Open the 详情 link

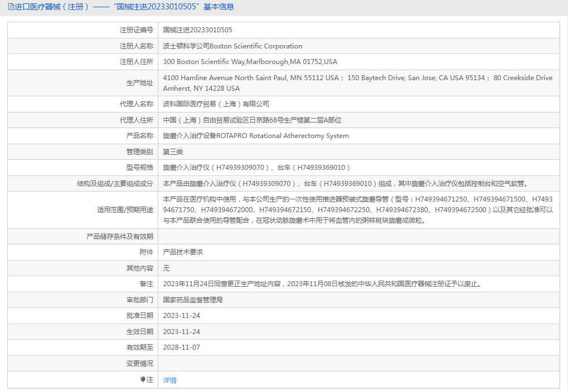pyautogui.click(x=169, y=380)
